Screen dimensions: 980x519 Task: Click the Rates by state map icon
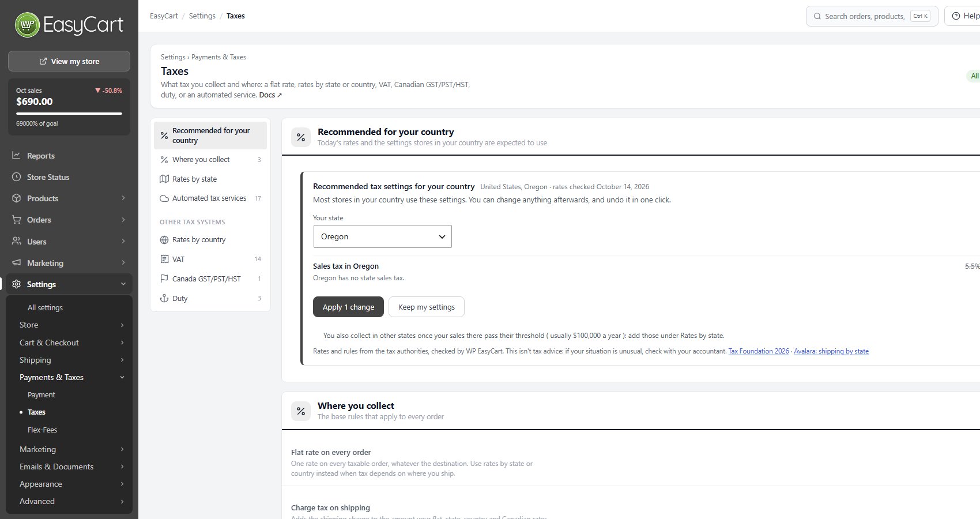(x=164, y=179)
